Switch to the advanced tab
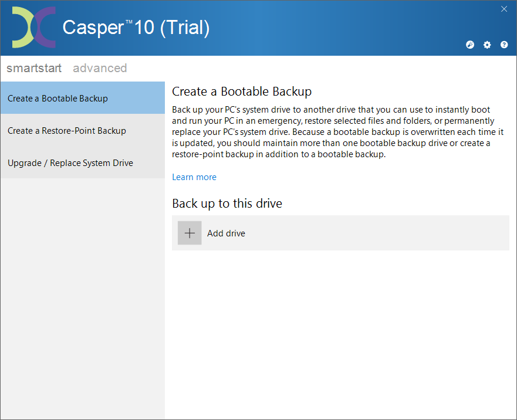 (100, 68)
